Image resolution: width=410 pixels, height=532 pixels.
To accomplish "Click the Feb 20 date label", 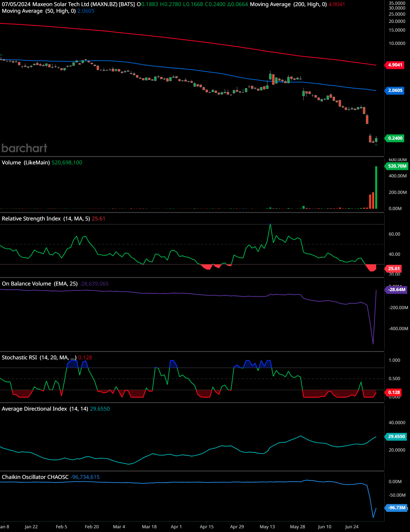I will [92, 527].
